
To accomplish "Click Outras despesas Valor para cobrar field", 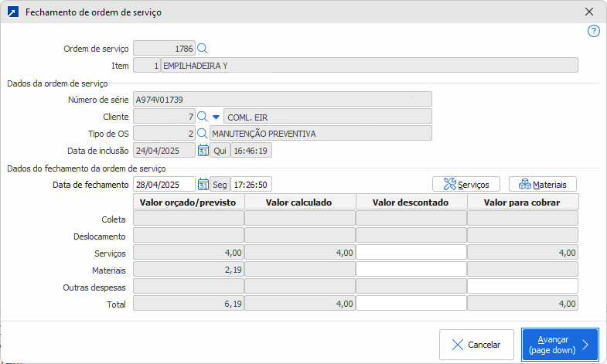I will click(x=522, y=286).
